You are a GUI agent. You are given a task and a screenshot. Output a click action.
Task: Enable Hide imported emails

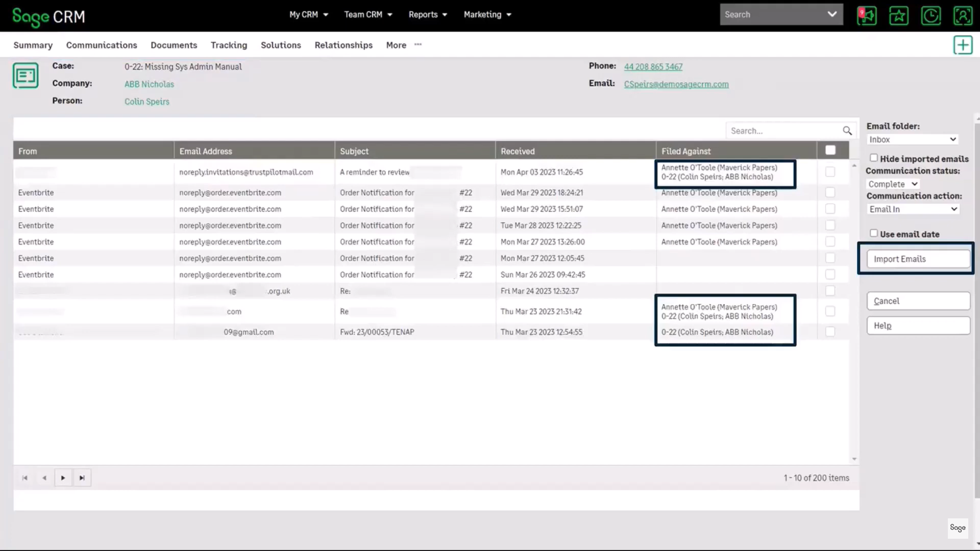click(x=873, y=158)
